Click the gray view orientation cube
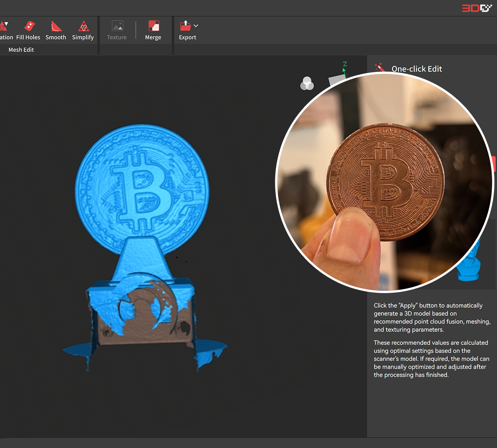497x448 pixels. (335, 79)
